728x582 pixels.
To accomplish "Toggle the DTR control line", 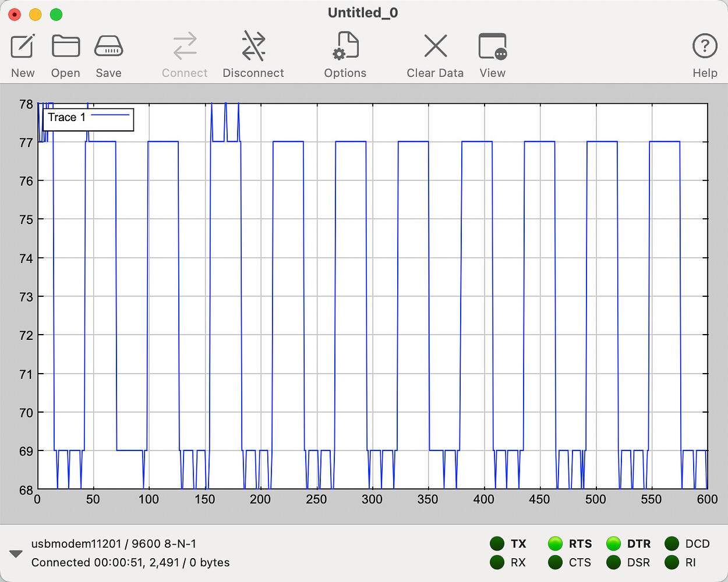I will (613, 544).
